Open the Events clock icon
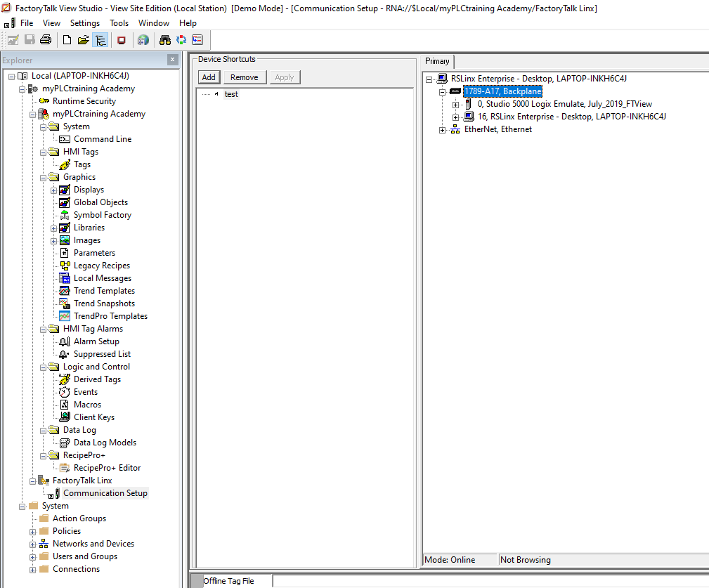This screenshot has height=588, width=709. click(65, 392)
